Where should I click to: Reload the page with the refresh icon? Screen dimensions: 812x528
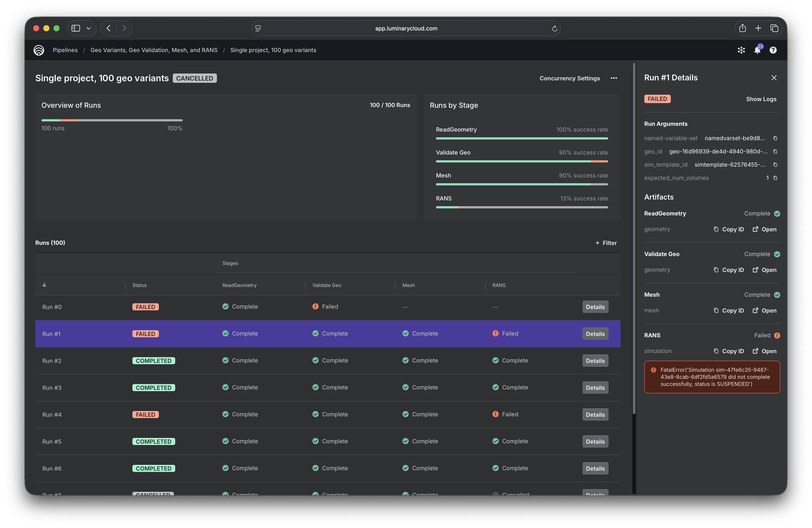point(554,28)
